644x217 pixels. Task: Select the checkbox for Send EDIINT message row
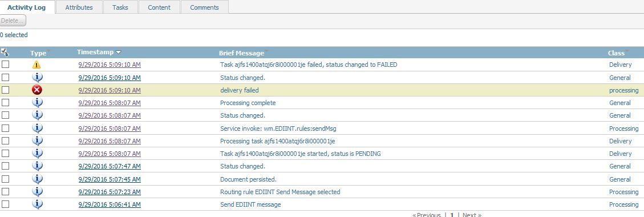coord(5,204)
